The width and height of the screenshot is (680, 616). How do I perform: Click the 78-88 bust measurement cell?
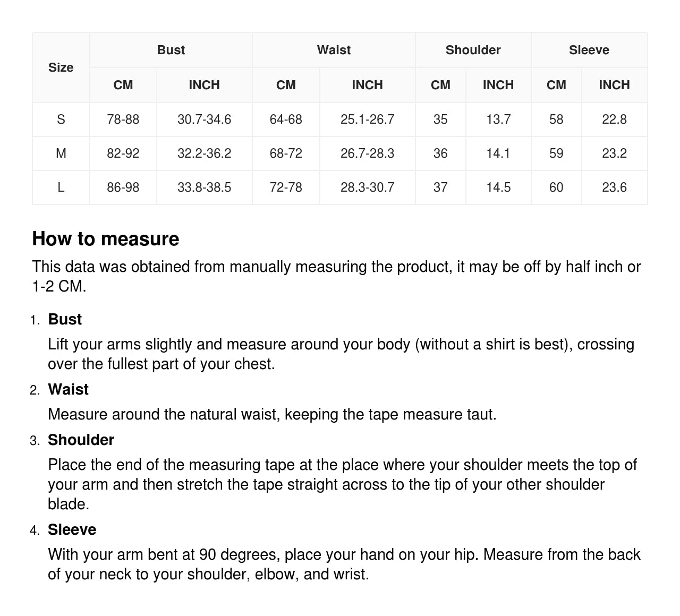click(123, 119)
